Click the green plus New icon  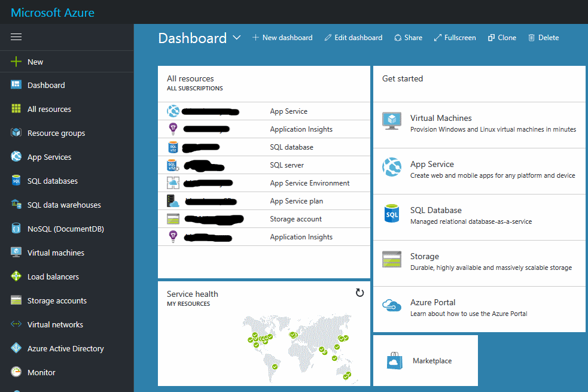click(16, 62)
